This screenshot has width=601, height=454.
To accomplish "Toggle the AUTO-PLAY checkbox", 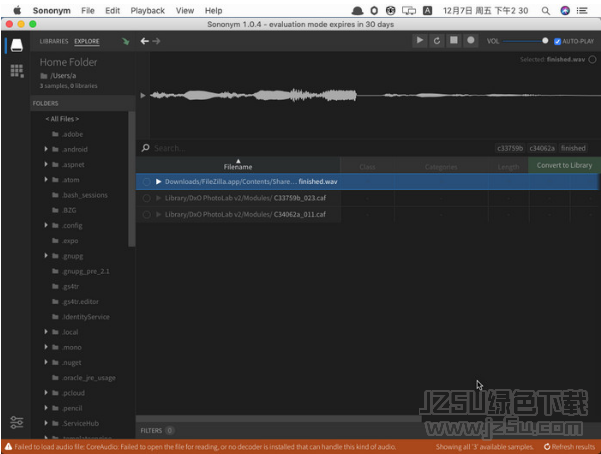I will (x=557, y=41).
